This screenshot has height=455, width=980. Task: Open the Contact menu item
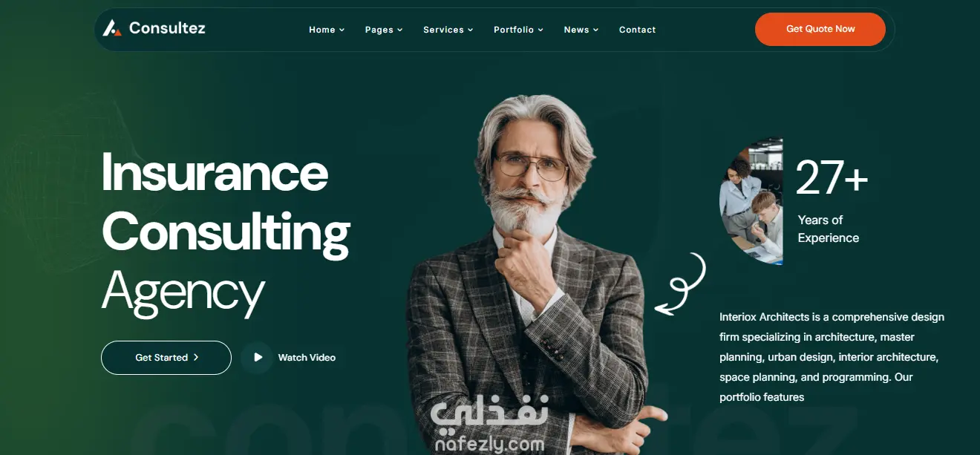[x=637, y=30]
